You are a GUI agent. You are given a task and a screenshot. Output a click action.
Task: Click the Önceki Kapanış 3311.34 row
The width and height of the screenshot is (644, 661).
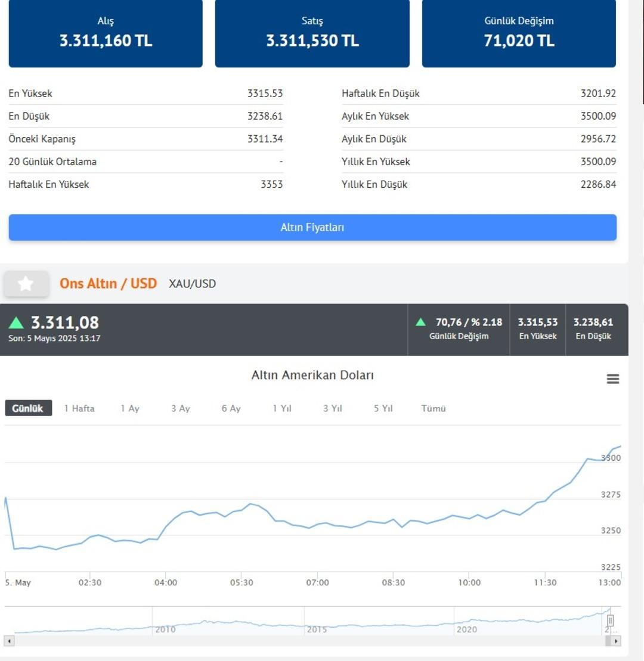145,139
